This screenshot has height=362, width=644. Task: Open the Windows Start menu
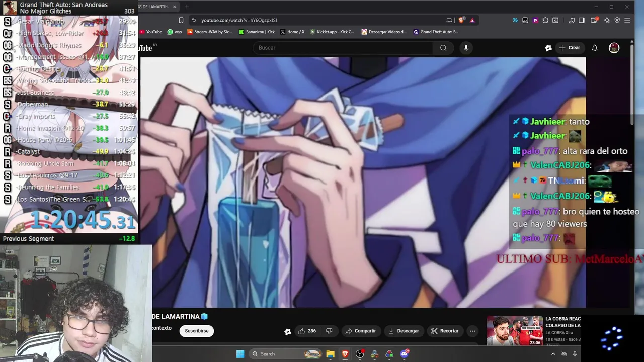click(240, 354)
